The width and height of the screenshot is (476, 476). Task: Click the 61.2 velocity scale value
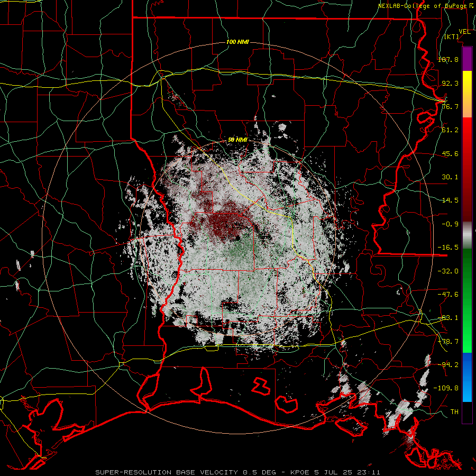(450, 130)
